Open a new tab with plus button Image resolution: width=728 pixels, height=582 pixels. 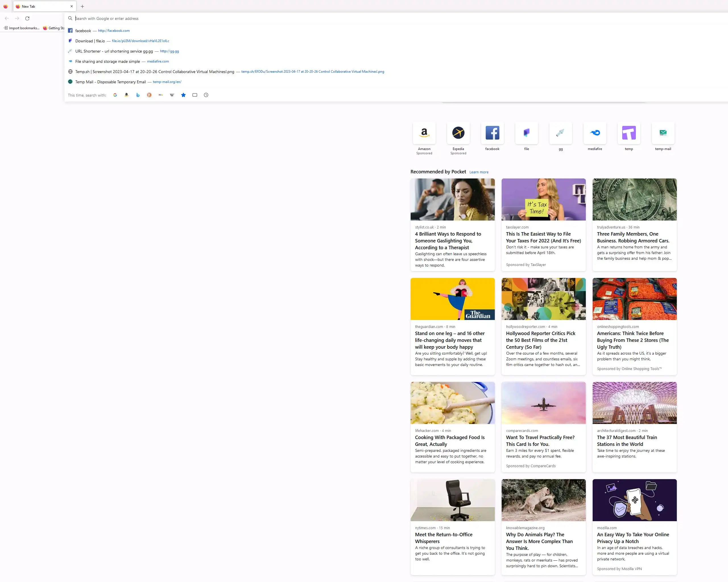[x=82, y=7]
